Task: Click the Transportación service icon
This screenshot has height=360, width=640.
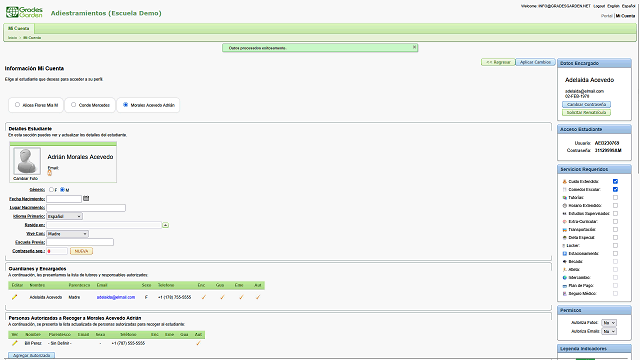Action: [564, 230]
